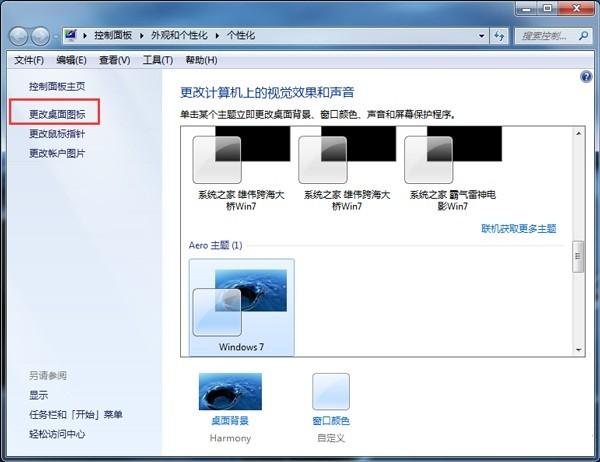Click the Forward navigation arrow button
600x462 pixels.
pos(40,36)
